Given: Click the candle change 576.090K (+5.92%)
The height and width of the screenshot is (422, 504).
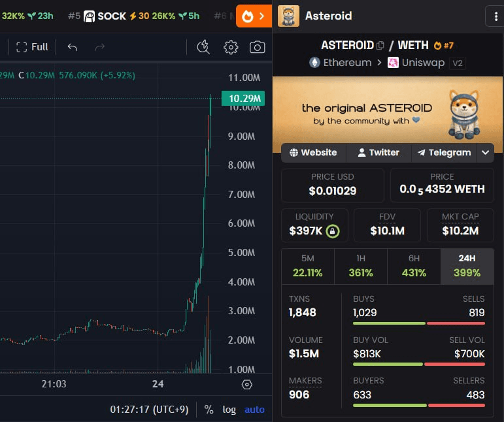Looking at the screenshot, I should (x=97, y=76).
